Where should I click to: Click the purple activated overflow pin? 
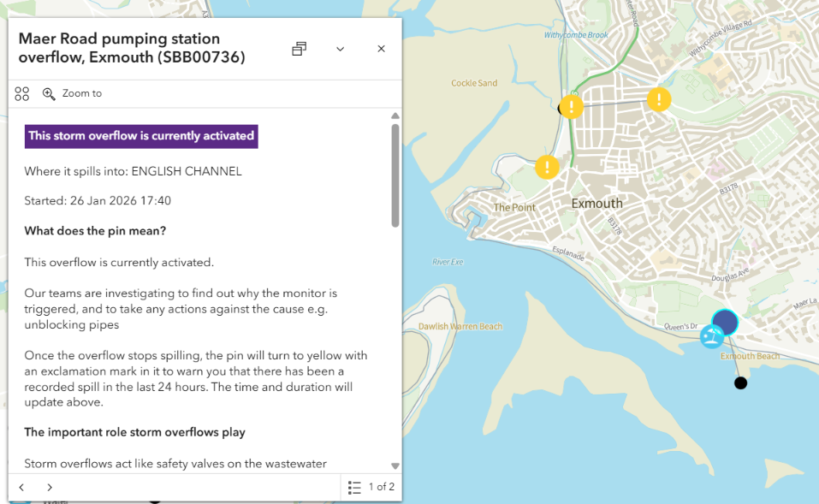pos(725,322)
